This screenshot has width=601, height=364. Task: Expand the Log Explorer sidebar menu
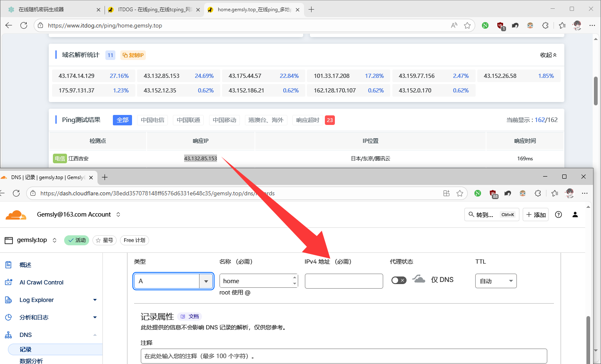click(x=95, y=300)
